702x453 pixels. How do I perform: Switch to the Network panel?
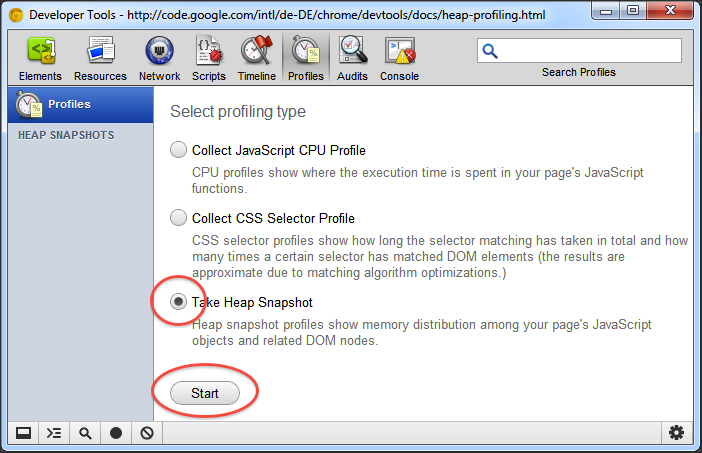[x=159, y=59]
